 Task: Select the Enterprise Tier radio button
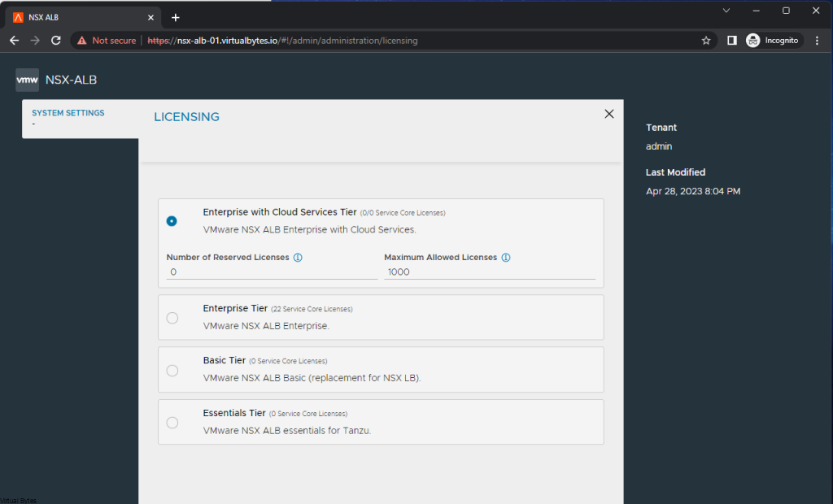[172, 318]
